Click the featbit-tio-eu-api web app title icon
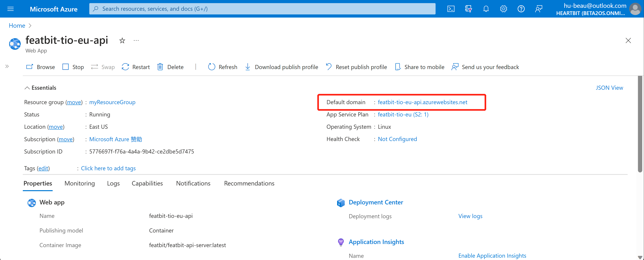The height and width of the screenshot is (260, 644). (15, 44)
